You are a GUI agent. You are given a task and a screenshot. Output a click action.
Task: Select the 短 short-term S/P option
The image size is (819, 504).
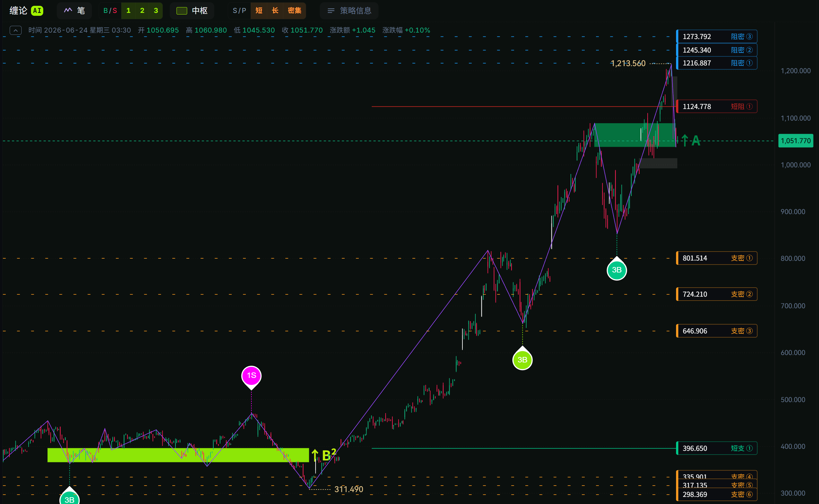tap(259, 11)
